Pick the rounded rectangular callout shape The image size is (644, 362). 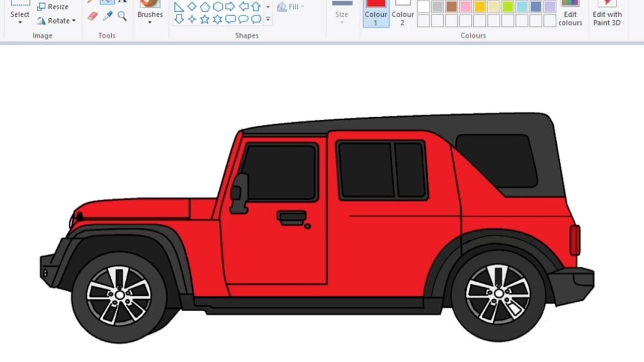coord(230,19)
